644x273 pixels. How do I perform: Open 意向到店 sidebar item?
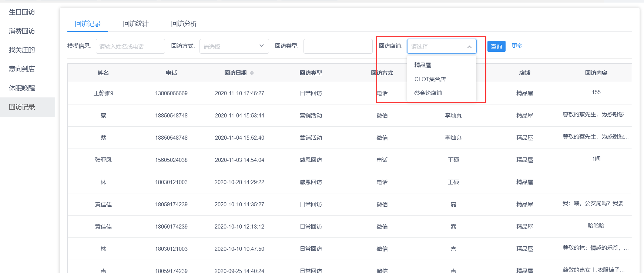click(22, 69)
